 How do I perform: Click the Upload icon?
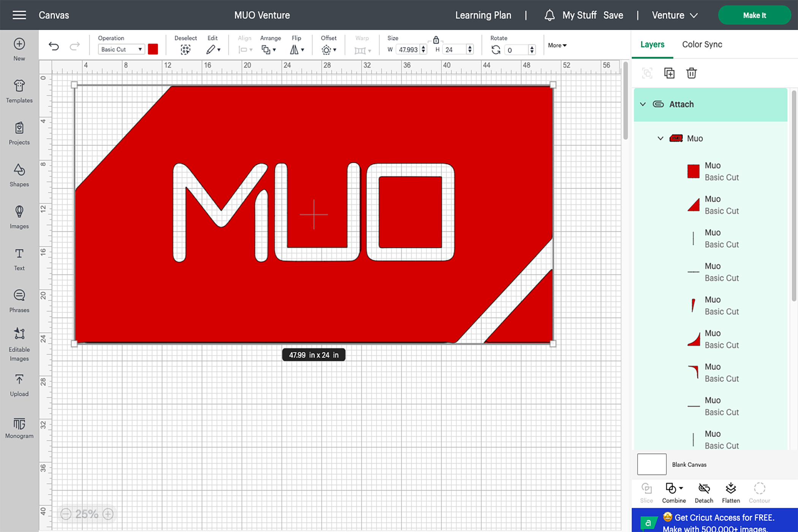(x=19, y=383)
